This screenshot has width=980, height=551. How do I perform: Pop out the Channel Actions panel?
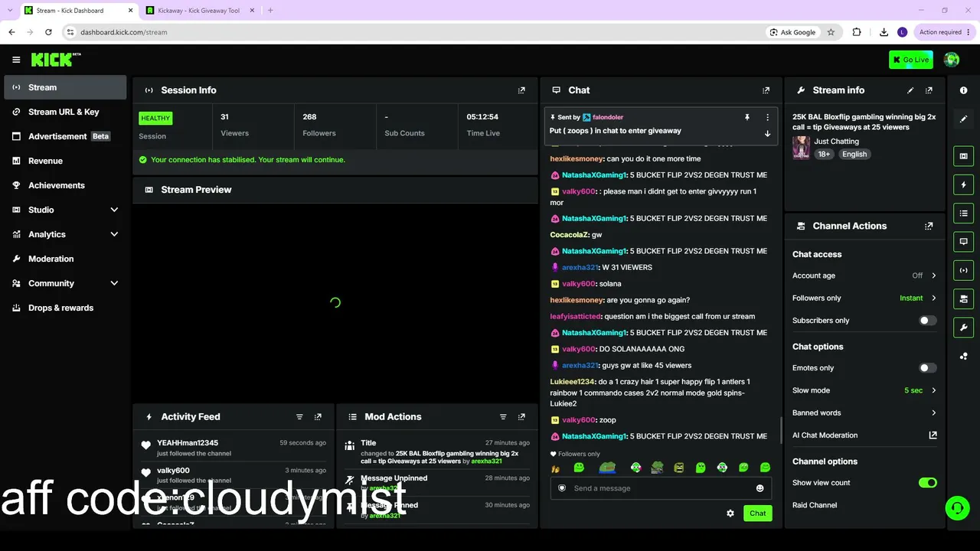pos(929,227)
